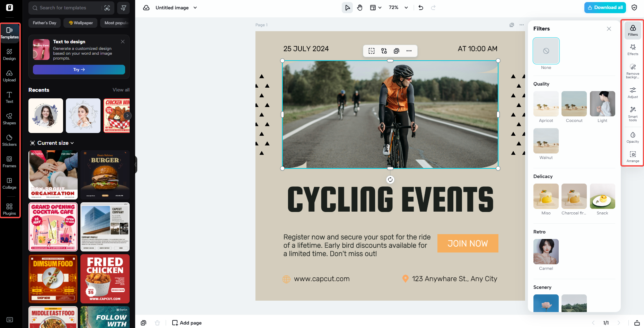644x328 pixels.
Task: Open the Grand Opening Cocktail Cafe template
Action: [53, 227]
